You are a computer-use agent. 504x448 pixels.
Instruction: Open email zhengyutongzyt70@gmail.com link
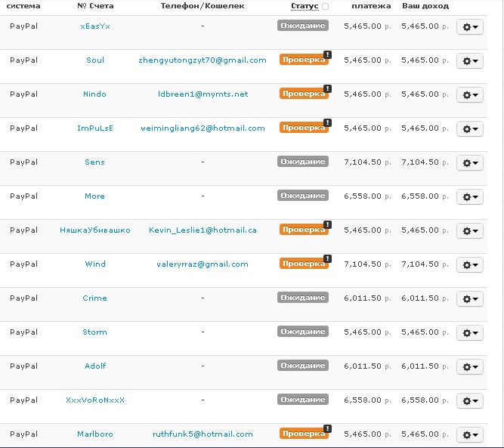(203, 60)
